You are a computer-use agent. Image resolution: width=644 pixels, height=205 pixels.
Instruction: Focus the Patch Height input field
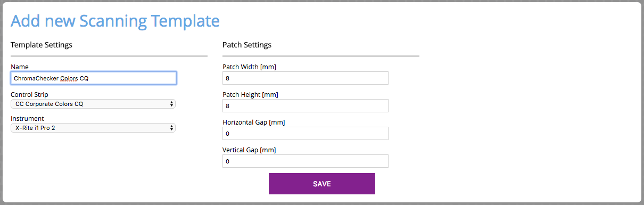306,106
